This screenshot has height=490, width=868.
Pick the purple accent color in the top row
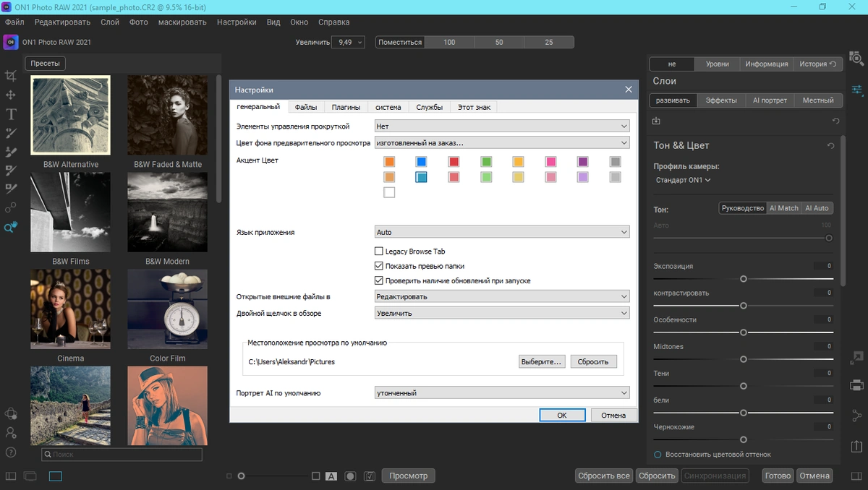click(x=583, y=162)
